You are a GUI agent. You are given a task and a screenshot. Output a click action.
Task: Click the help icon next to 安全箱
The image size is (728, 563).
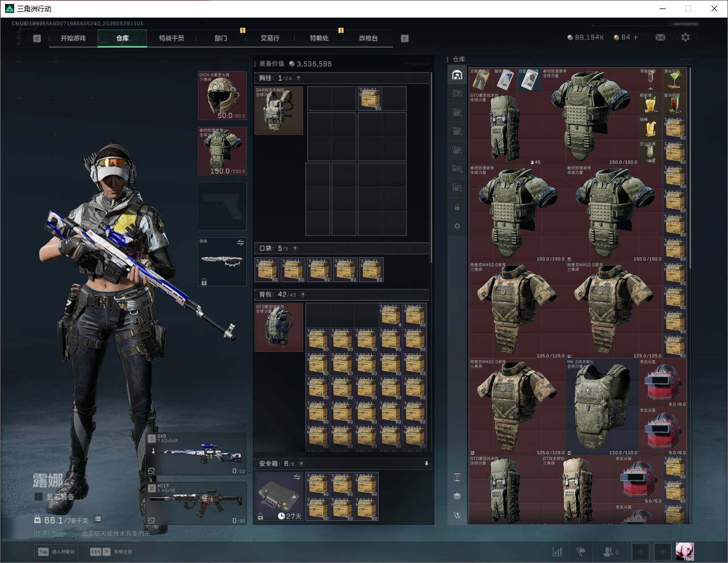point(301,464)
